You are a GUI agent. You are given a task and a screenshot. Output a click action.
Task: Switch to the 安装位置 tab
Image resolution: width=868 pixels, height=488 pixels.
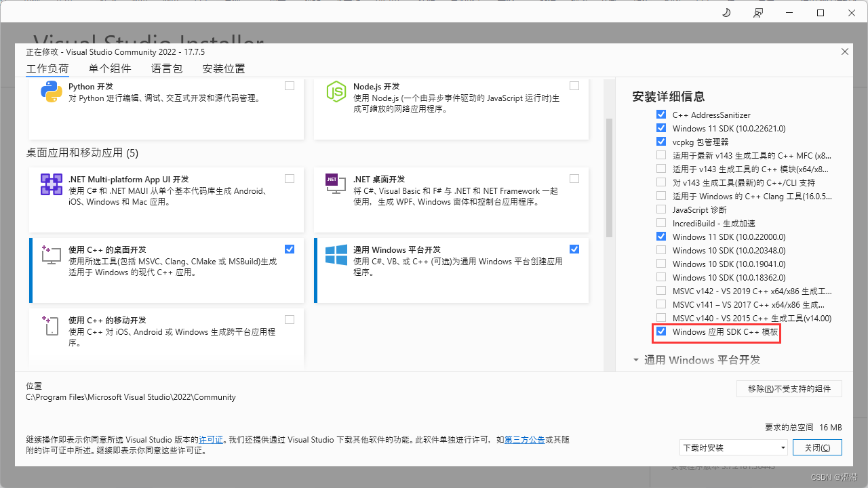tap(224, 68)
